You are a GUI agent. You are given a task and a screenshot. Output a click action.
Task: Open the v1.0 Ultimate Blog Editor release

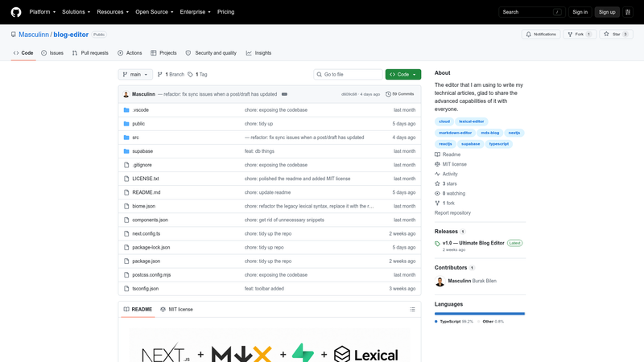click(473, 243)
